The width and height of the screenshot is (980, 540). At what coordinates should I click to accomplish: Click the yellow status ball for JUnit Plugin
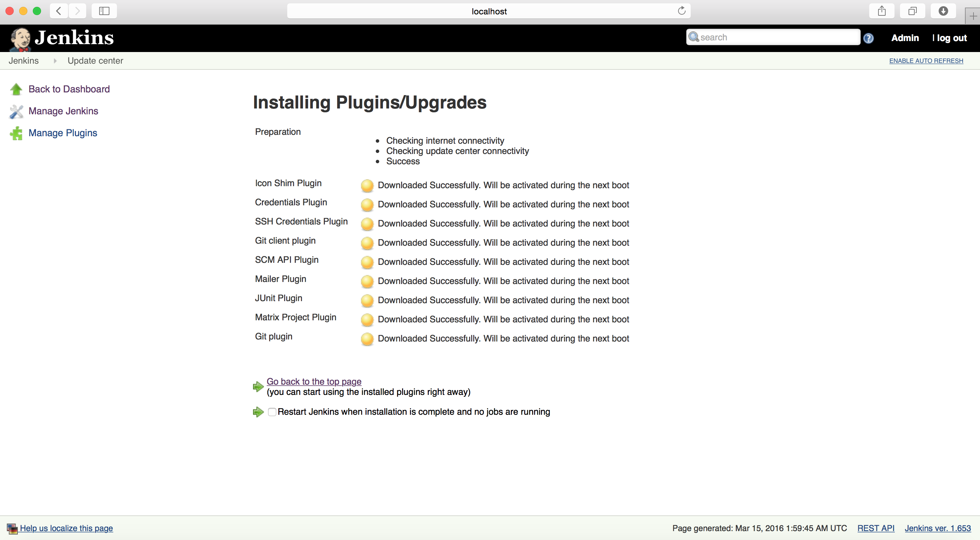tap(367, 300)
